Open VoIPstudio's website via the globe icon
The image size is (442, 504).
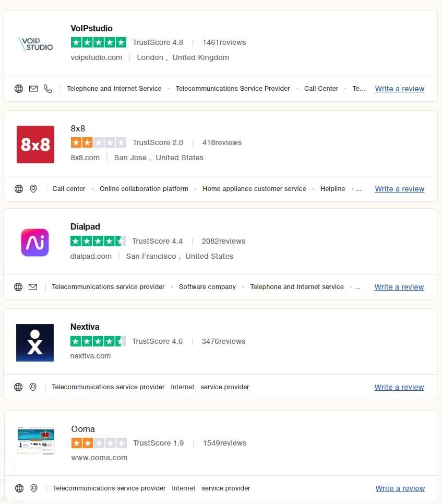[19, 89]
